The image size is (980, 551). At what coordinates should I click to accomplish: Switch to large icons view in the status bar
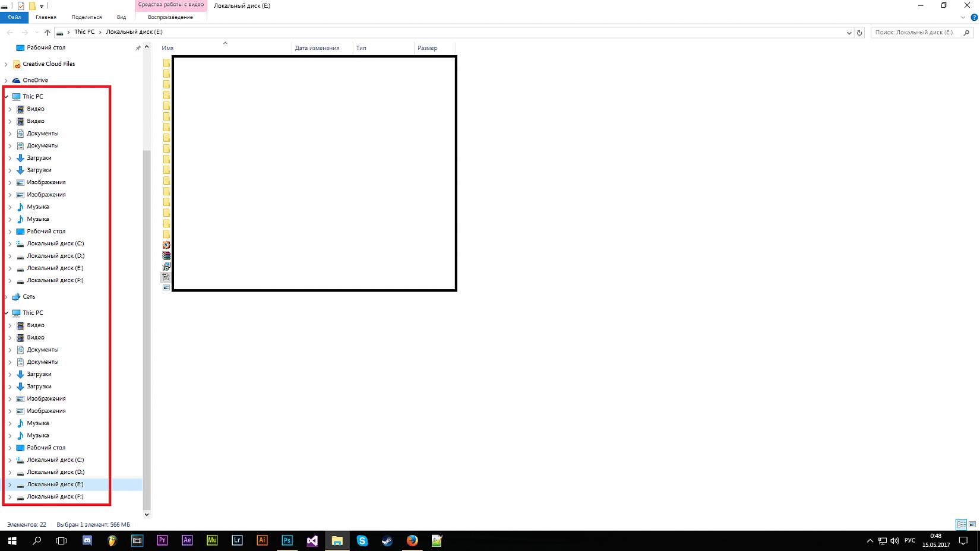pos(972,524)
